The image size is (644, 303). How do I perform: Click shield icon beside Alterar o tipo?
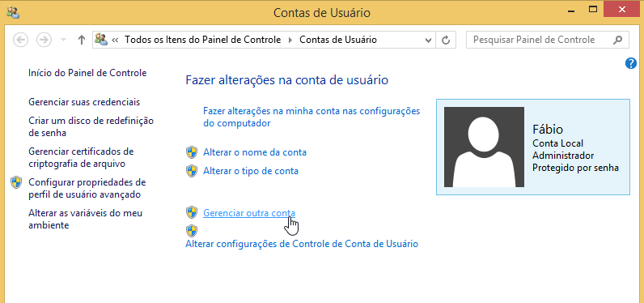coord(192,171)
